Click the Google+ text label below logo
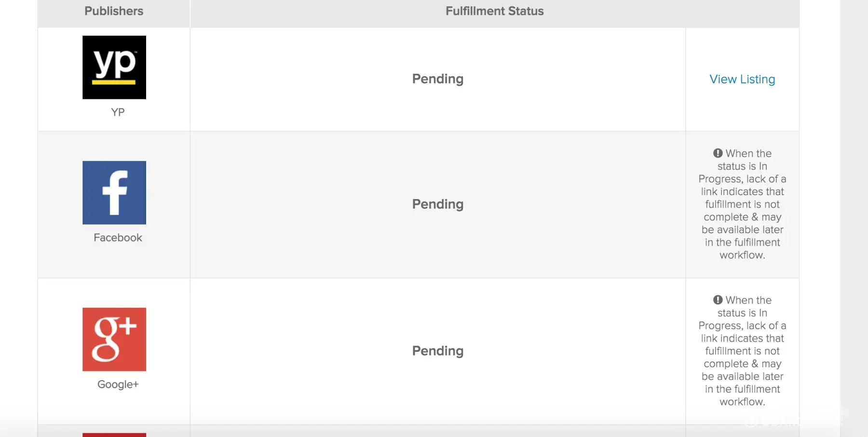Viewport: 868px width, 437px height. (x=118, y=384)
